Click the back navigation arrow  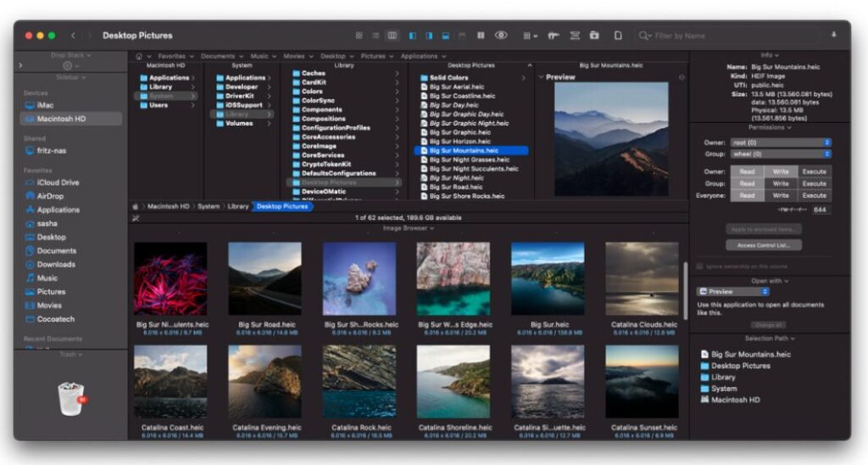[x=74, y=36]
